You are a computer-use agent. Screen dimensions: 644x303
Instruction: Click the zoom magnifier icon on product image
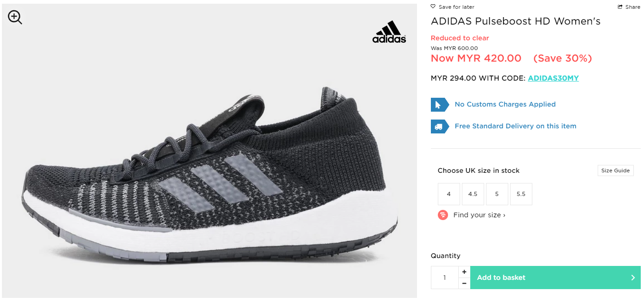[15, 18]
